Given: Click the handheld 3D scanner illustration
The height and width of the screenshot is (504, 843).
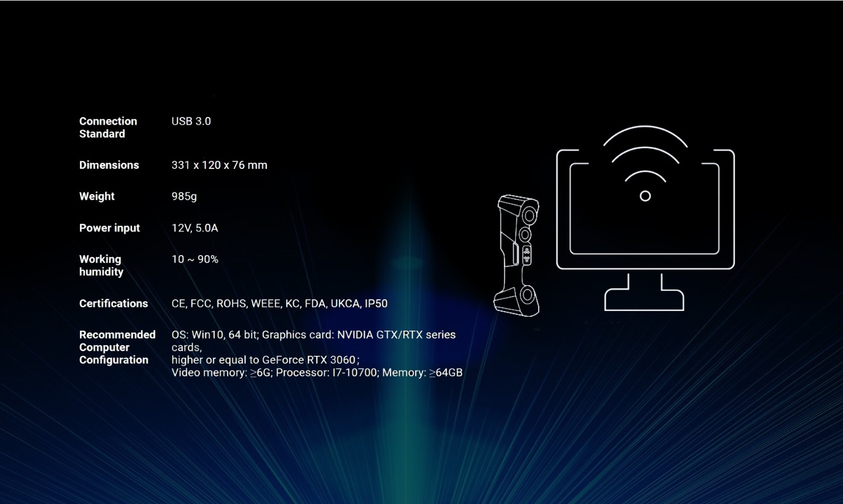Looking at the screenshot, I should point(517,255).
